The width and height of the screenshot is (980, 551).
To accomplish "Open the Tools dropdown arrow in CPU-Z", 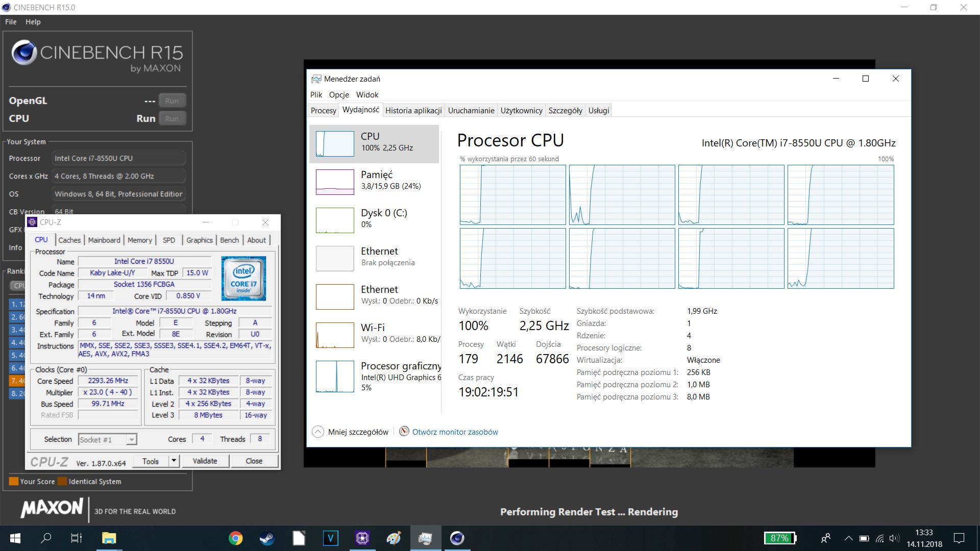I will point(174,461).
